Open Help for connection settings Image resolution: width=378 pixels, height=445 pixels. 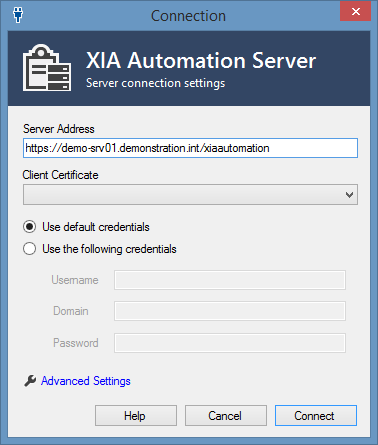136,416
